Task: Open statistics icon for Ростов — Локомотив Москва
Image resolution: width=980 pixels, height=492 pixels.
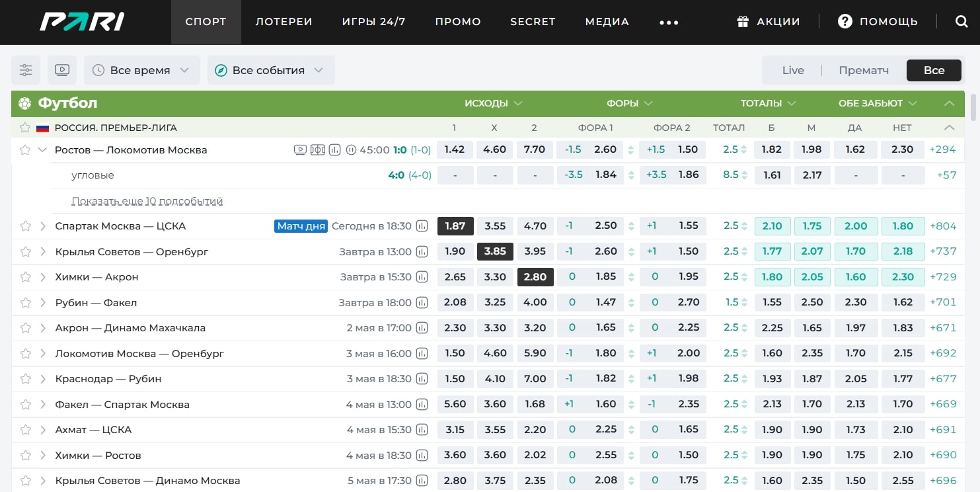Action: click(x=334, y=149)
